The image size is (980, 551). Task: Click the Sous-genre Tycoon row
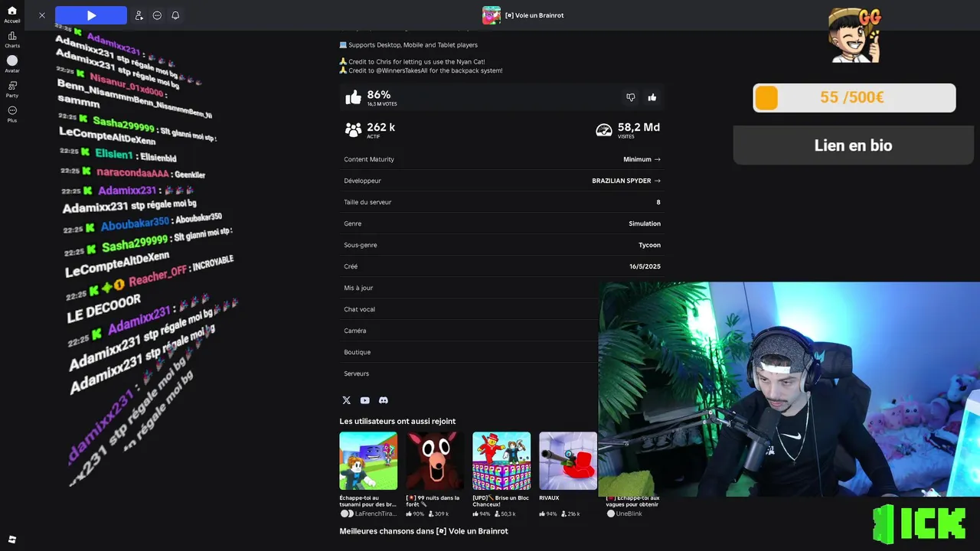(x=502, y=245)
